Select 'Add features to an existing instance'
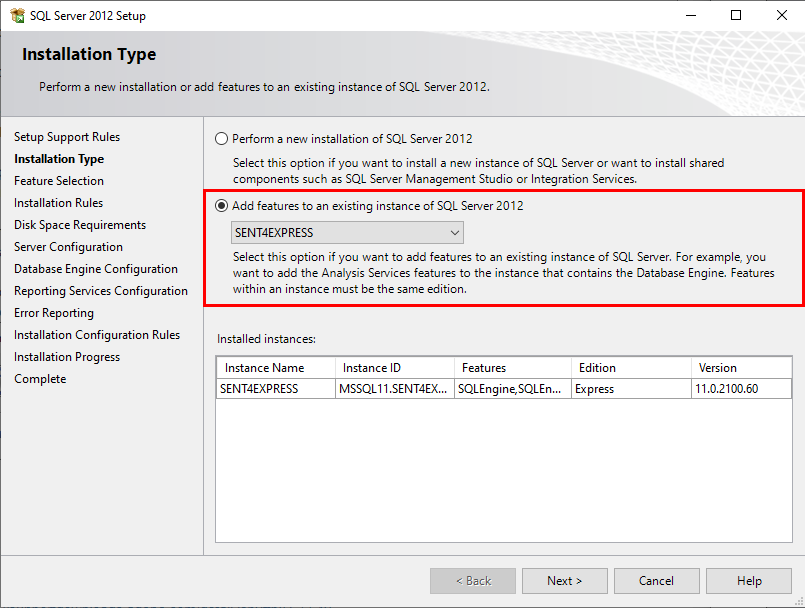 coord(222,206)
